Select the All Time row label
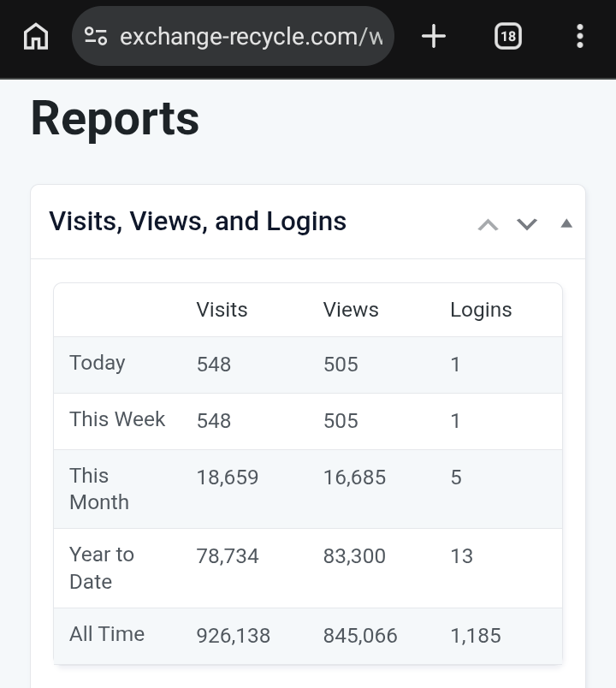Viewport: 616px width, 688px height. click(x=107, y=634)
